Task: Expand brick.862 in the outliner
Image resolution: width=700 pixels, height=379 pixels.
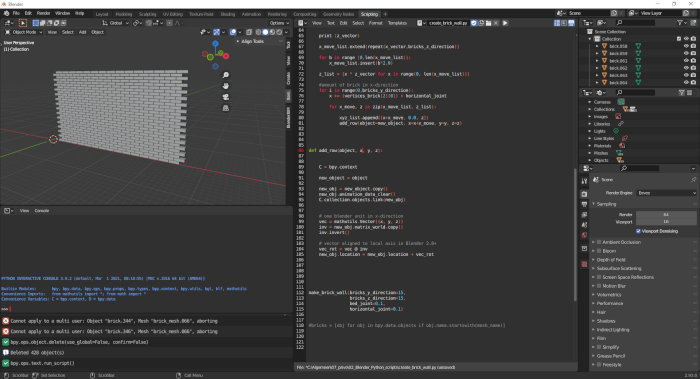Action: 597,68
